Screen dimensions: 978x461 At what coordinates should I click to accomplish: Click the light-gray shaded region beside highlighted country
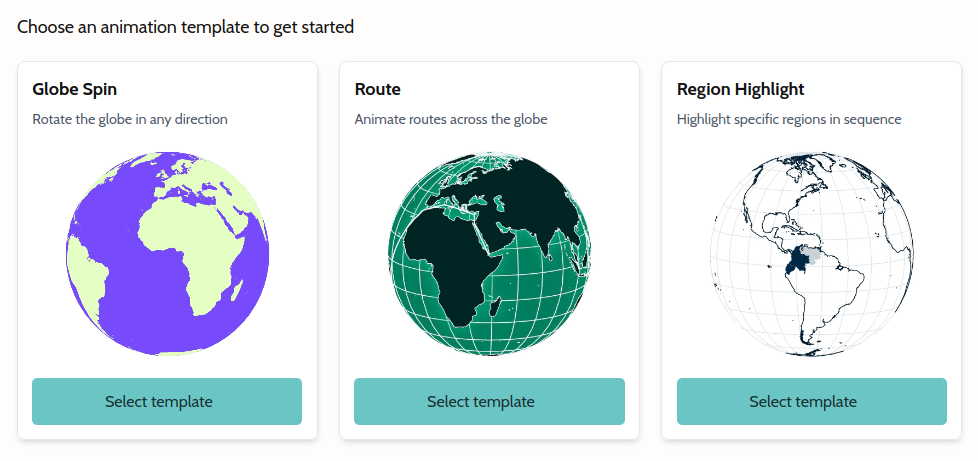[816, 257]
